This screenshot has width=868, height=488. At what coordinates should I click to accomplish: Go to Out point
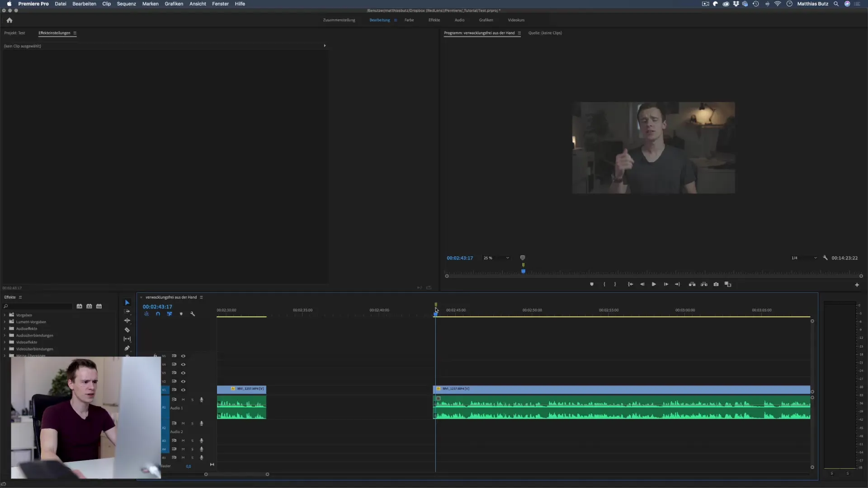677,284
